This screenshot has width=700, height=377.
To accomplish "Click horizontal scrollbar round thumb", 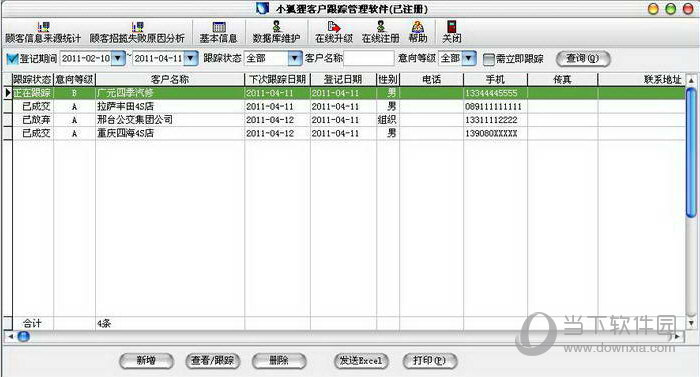I will (x=24, y=337).
